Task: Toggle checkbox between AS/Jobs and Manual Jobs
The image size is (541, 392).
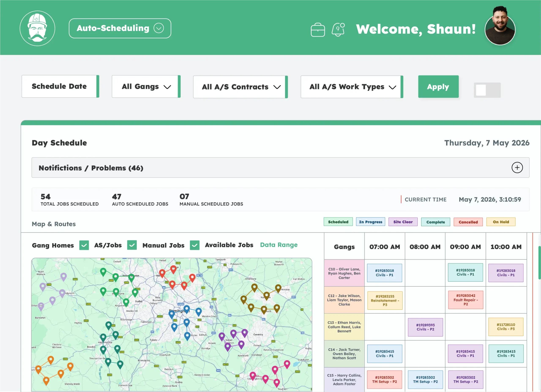Action: coord(132,245)
